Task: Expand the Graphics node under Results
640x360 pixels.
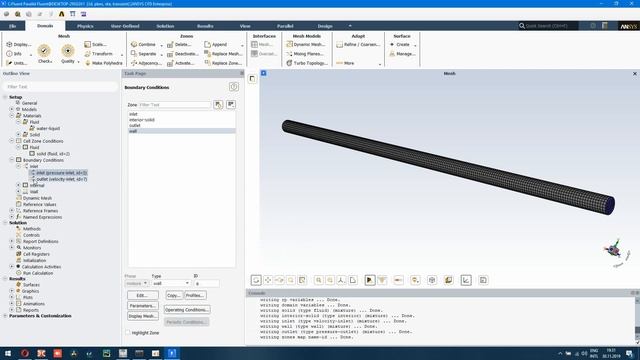Action: [x=12, y=291]
